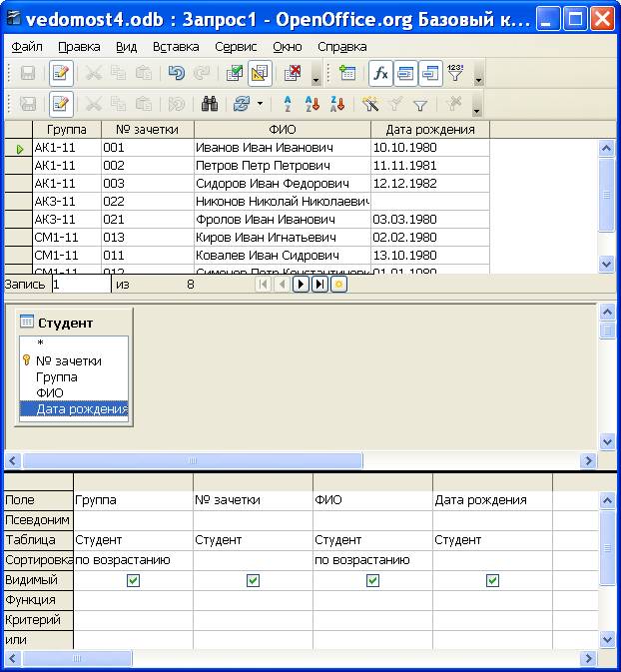
Task: Open the Сервис menu
Action: pyautogui.click(x=236, y=47)
